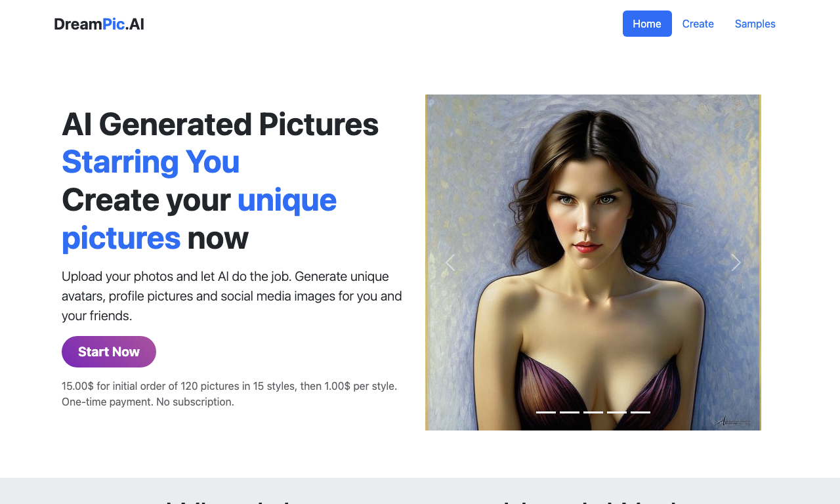
Task: Open the Create nav link
Action: (698, 24)
